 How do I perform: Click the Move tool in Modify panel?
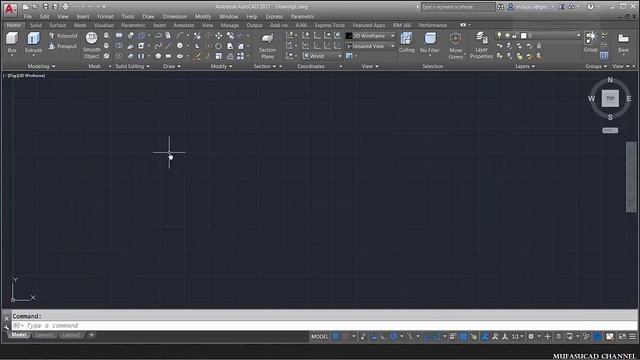[x=219, y=36]
